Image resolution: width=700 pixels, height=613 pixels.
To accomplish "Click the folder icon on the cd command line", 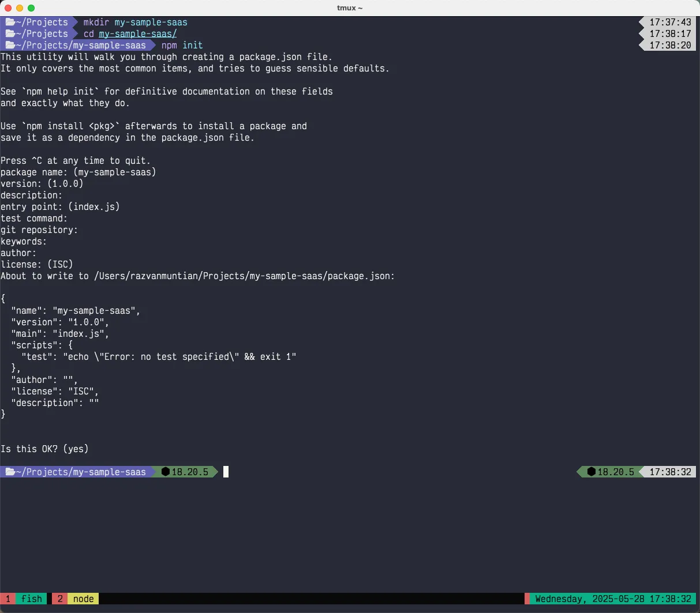I will [10, 34].
